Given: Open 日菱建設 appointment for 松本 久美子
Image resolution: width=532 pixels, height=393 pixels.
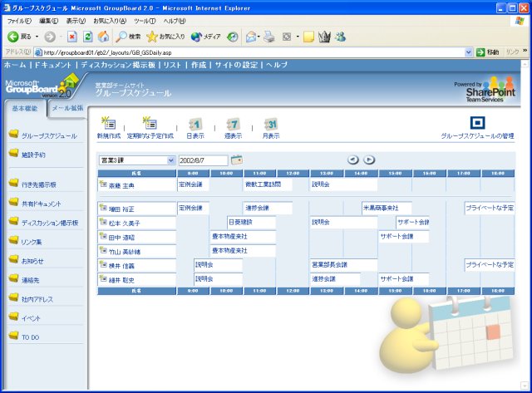Looking at the screenshot, I should tap(240, 222).
